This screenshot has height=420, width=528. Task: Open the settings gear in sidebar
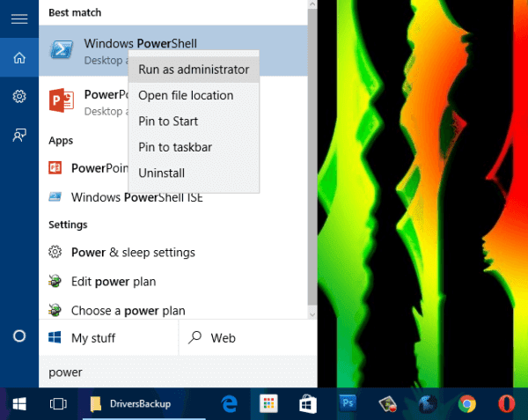pyautogui.click(x=19, y=97)
